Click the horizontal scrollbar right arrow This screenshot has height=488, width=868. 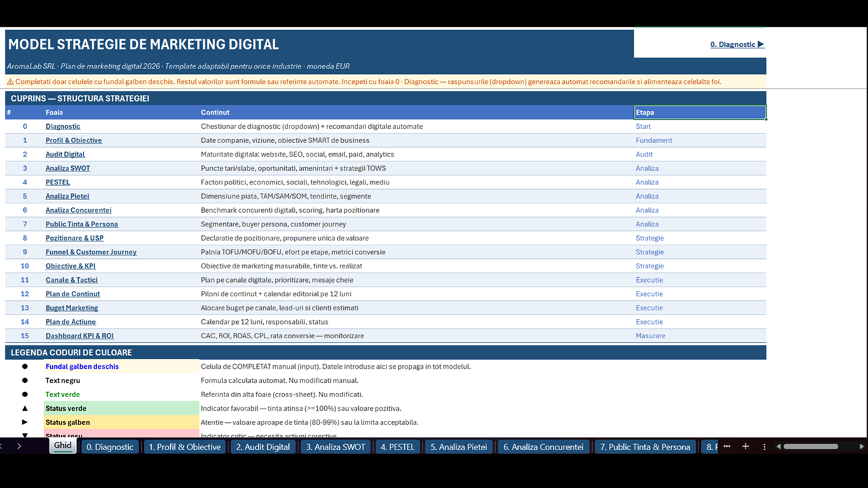862,447
